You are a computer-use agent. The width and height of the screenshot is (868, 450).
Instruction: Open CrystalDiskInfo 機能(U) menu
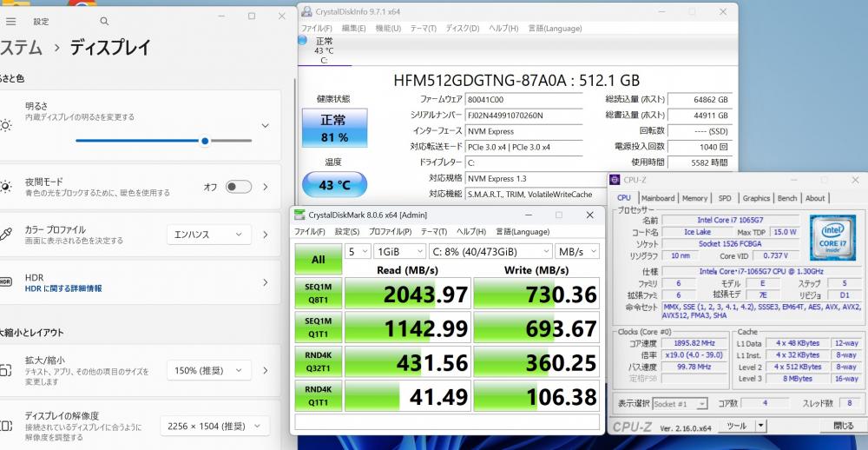click(x=388, y=29)
